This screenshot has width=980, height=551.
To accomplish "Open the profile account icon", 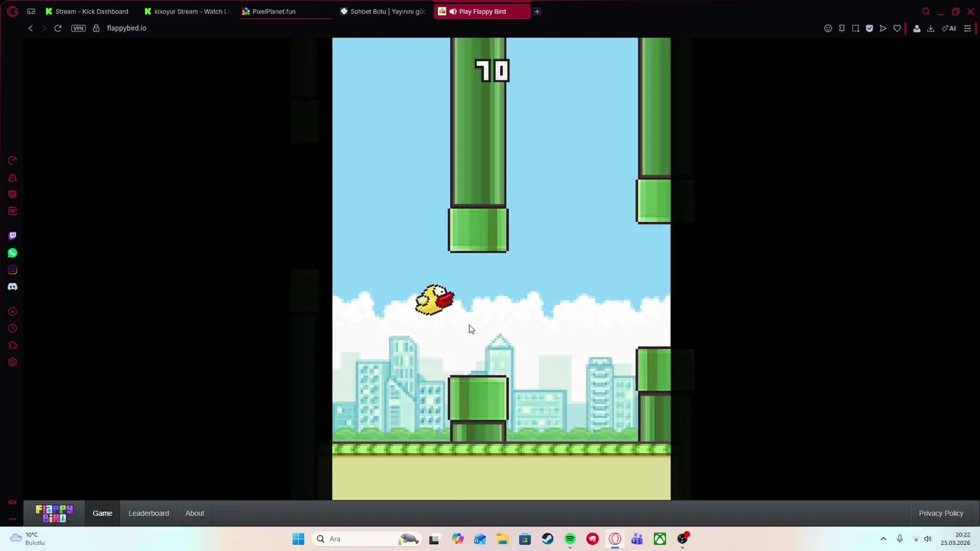I will coord(916,28).
